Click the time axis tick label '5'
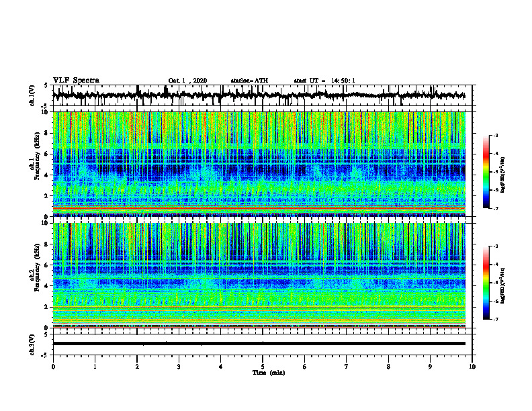The image size is (532, 411). (x=263, y=367)
